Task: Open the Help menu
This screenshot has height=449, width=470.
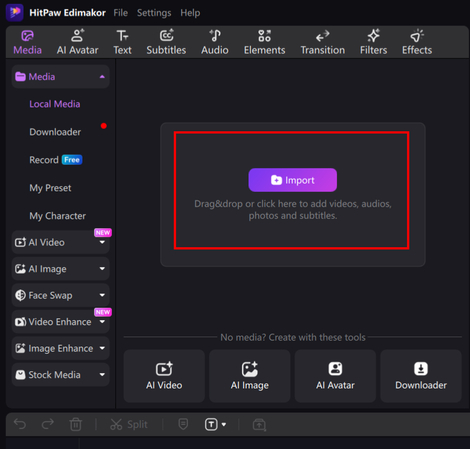Action: [190, 13]
